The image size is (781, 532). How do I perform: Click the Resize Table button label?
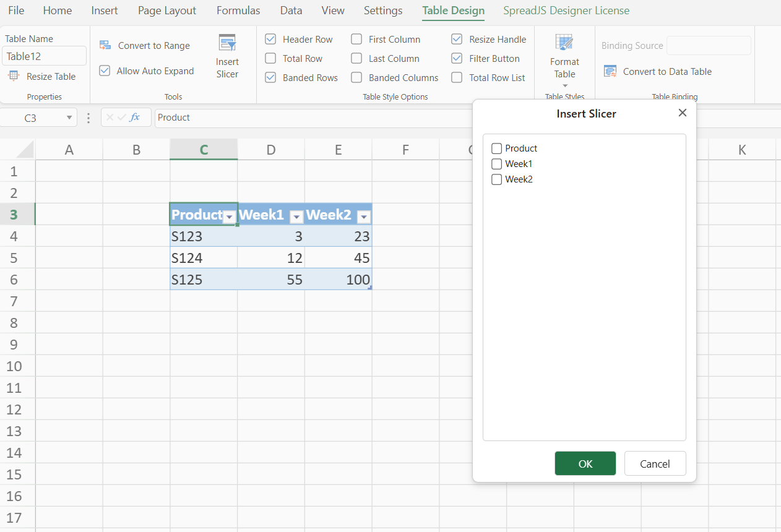(51, 76)
